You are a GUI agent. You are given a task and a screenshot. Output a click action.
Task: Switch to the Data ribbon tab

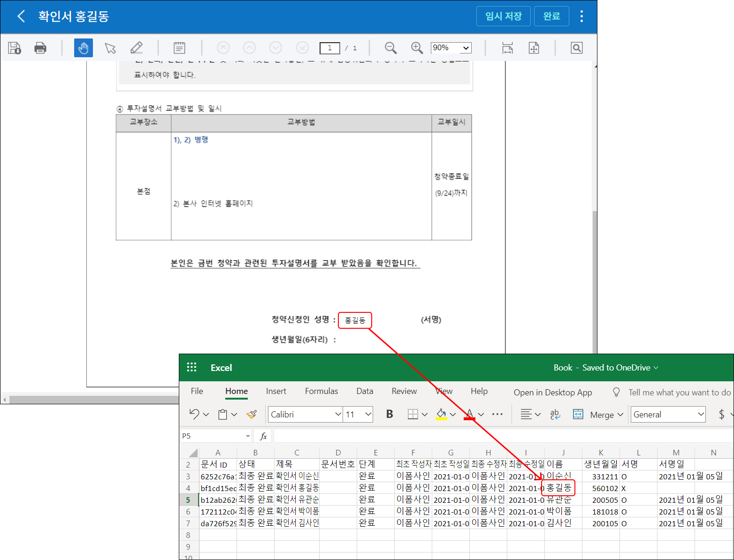coord(365,391)
